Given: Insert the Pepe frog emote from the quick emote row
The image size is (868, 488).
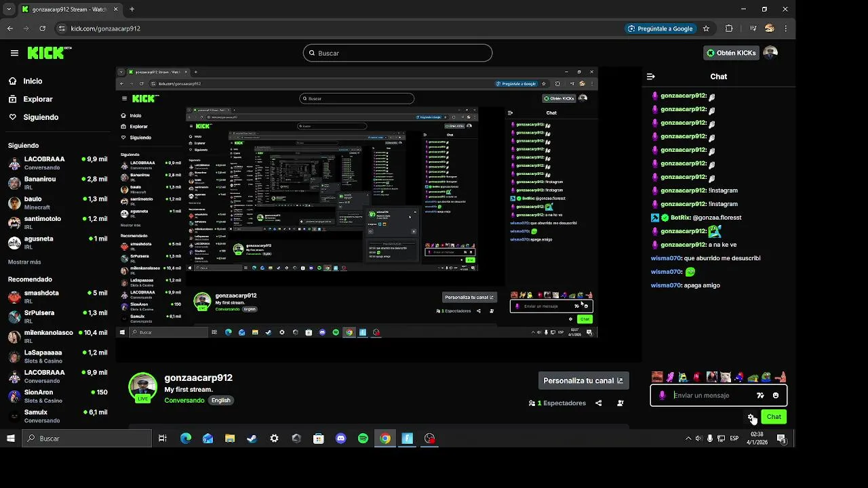Looking at the screenshot, I should click(x=766, y=377).
